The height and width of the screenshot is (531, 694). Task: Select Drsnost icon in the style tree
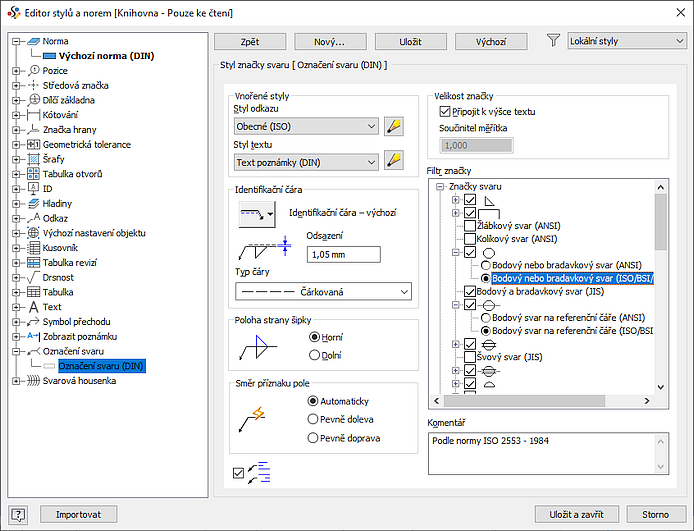[32, 277]
